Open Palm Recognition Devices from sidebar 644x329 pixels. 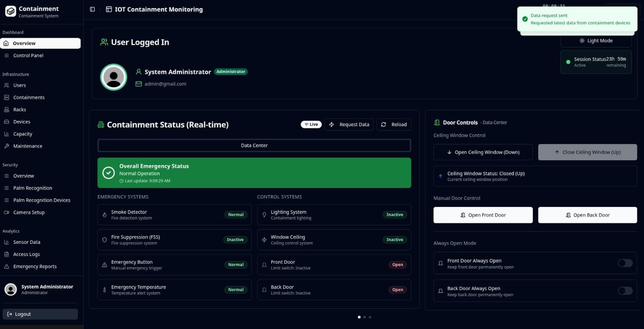click(42, 200)
